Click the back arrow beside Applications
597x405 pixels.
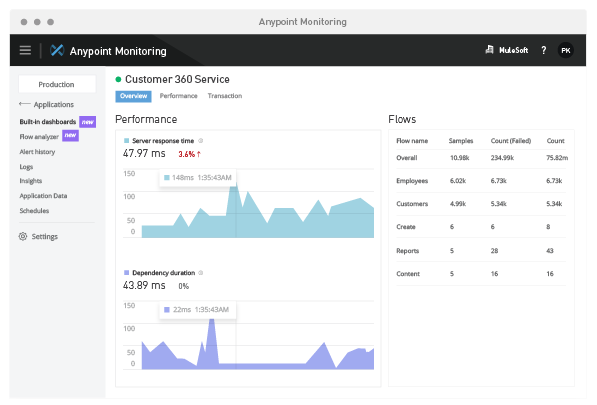click(x=25, y=104)
